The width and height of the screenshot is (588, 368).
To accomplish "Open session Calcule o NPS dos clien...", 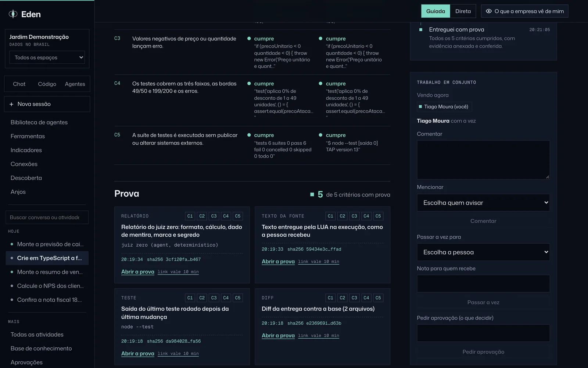I will [47, 286].
